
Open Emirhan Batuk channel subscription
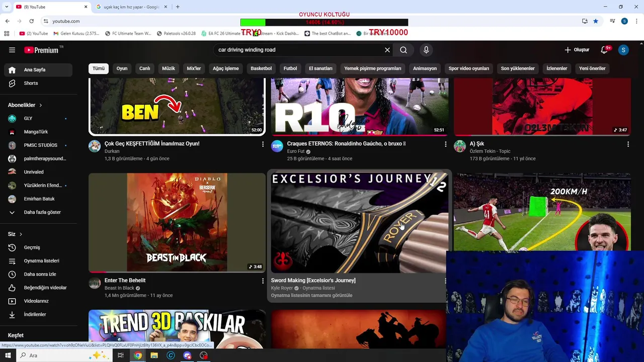[38, 199]
